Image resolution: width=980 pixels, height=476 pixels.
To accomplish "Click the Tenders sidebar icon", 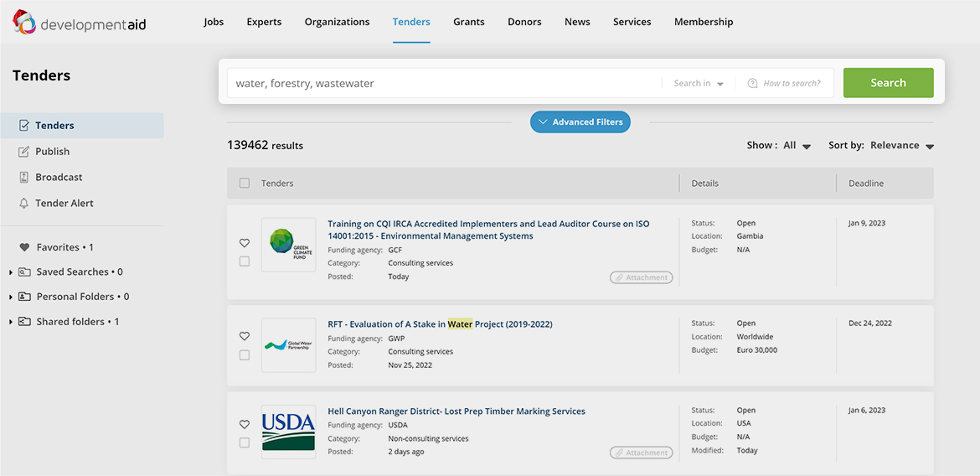I will 24,126.
